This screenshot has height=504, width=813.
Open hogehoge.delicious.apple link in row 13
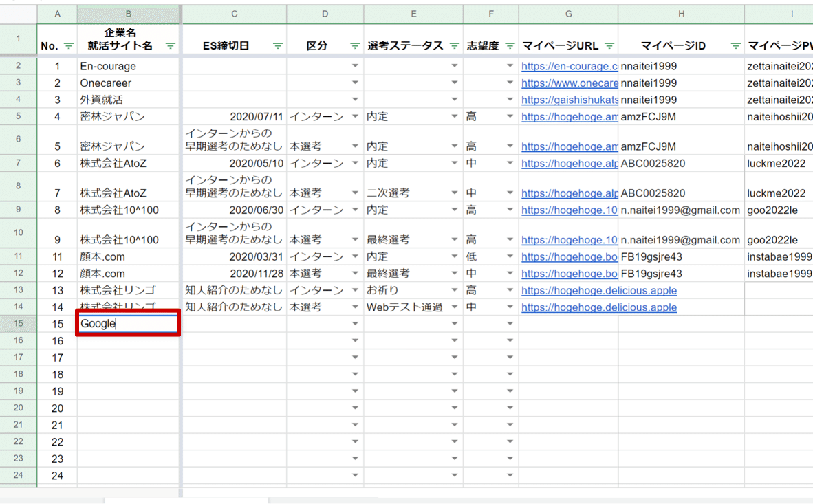click(x=599, y=290)
